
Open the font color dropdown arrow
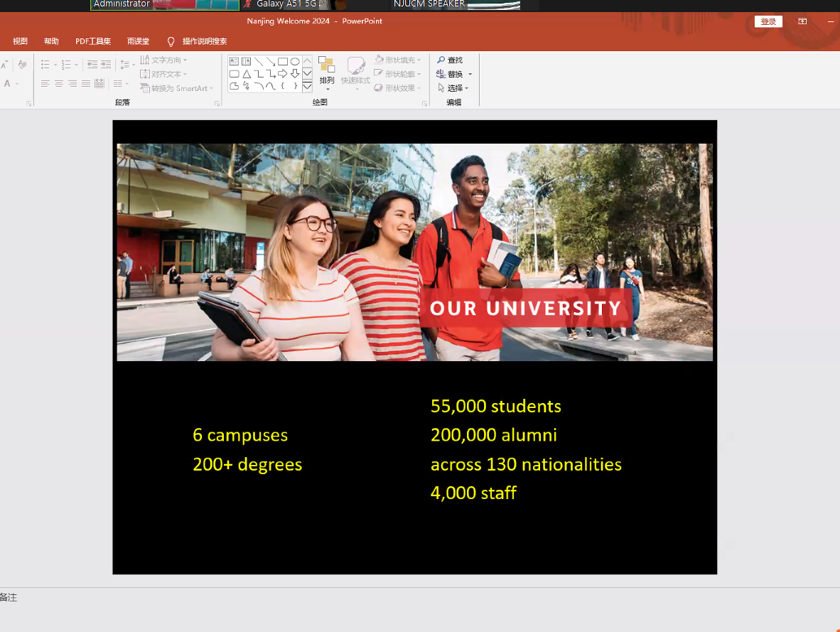(x=17, y=84)
